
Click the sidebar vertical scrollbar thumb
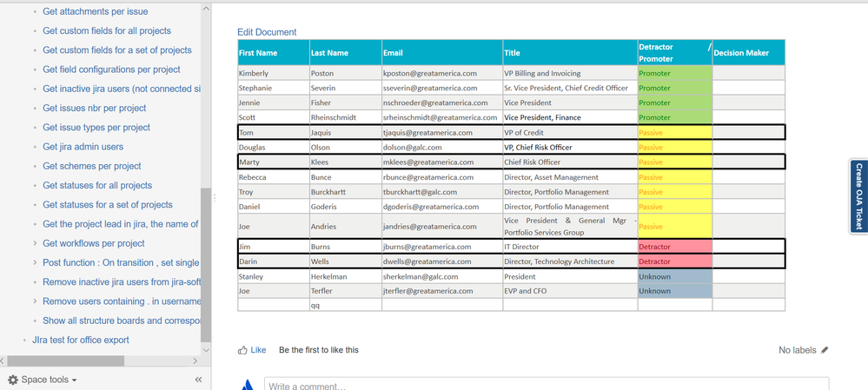click(206, 265)
